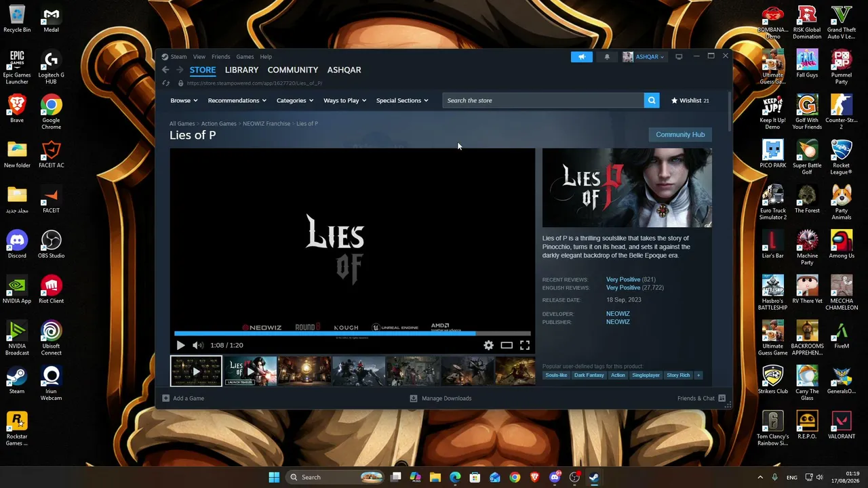Switch to the COMMUNITY tab
The width and height of the screenshot is (868, 488).
[x=293, y=70]
